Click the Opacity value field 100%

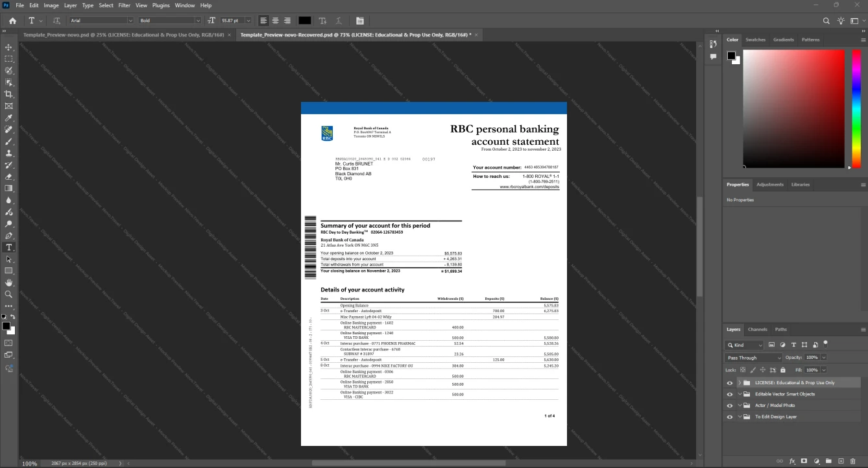click(x=812, y=358)
